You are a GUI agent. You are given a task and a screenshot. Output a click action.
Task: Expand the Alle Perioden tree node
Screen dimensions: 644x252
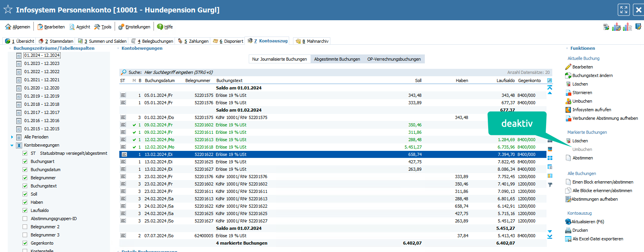click(x=12, y=137)
